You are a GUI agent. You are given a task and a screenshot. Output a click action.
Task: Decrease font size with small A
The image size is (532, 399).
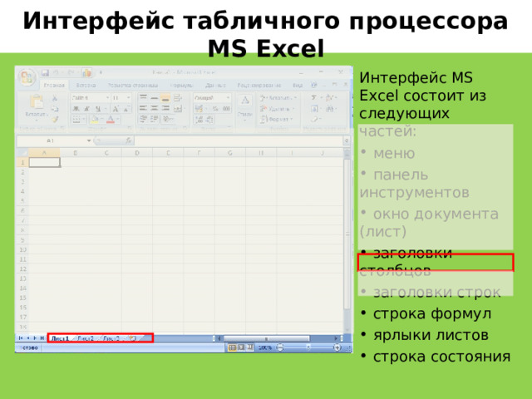tap(126, 109)
